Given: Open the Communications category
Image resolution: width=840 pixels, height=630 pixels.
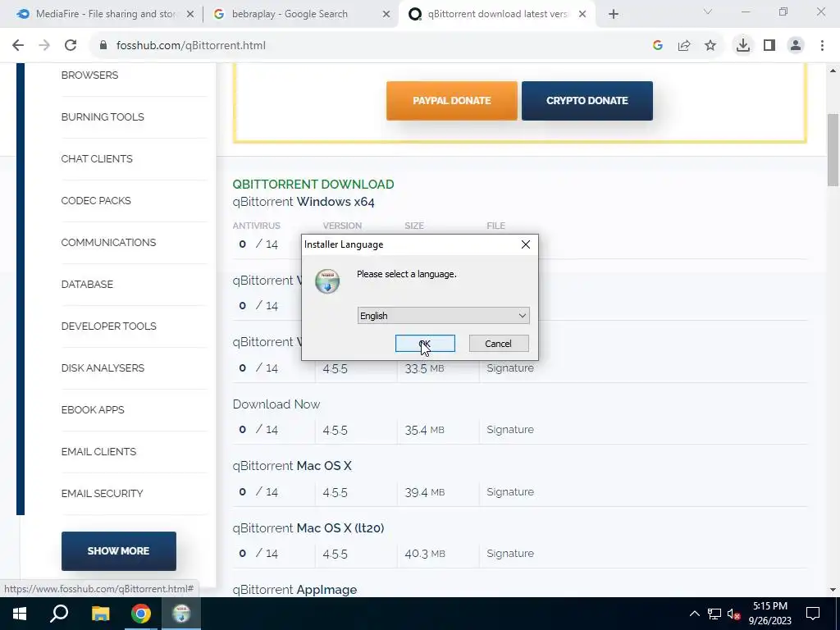Looking at the screenshot, I should (108, 242).
